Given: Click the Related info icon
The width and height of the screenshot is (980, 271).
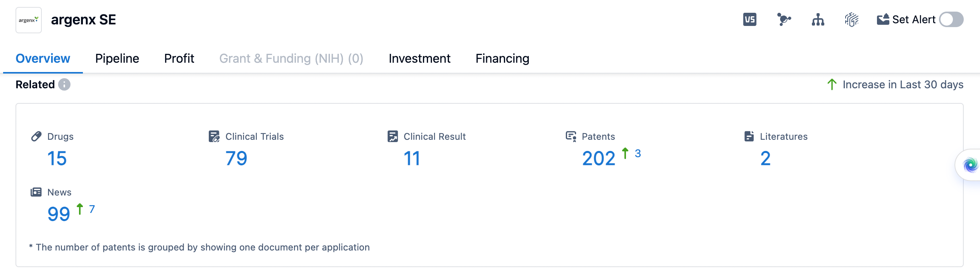Looking at the screenshot, I should (x=64, y=84).
